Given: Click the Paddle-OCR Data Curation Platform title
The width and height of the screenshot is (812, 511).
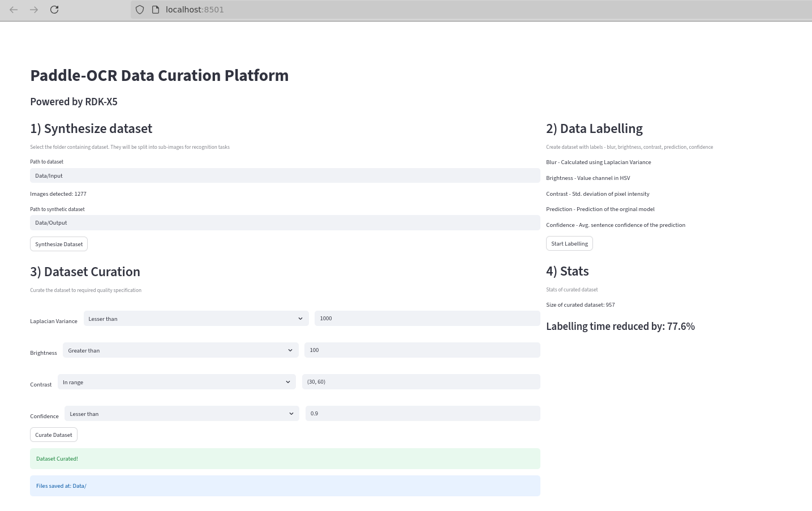Looking at the screenshot, I should coord(159,75).
